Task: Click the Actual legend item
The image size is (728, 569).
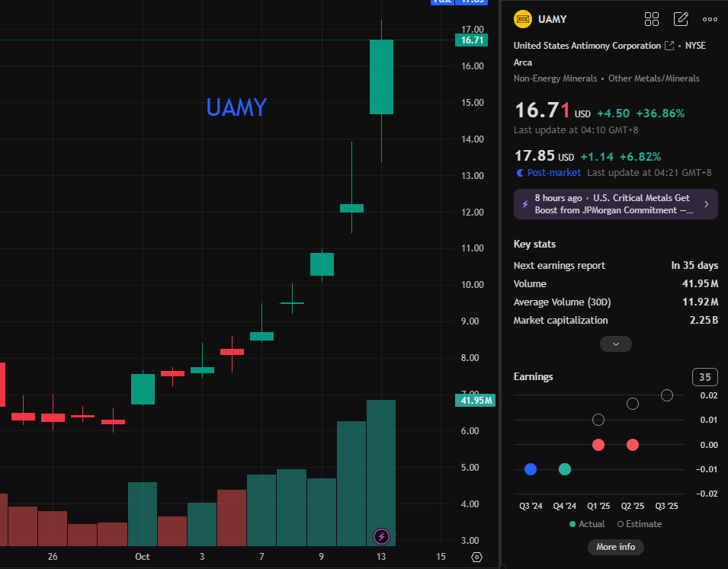Action: coord(587,524)
